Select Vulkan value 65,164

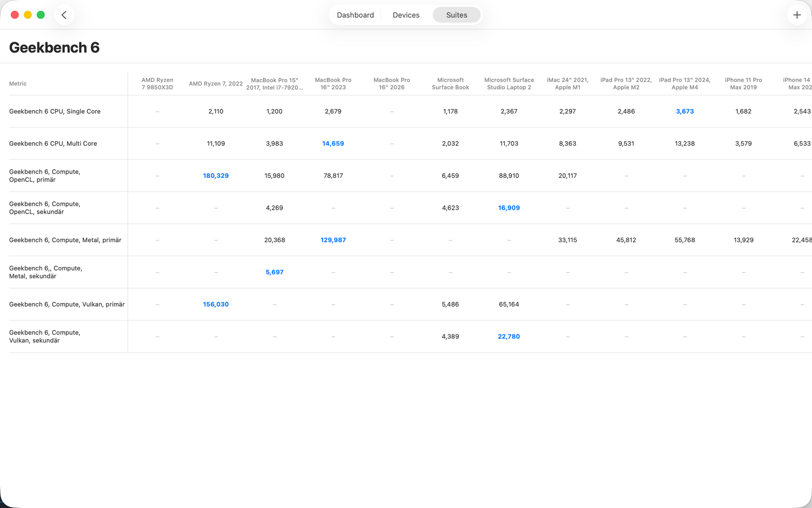509,304
